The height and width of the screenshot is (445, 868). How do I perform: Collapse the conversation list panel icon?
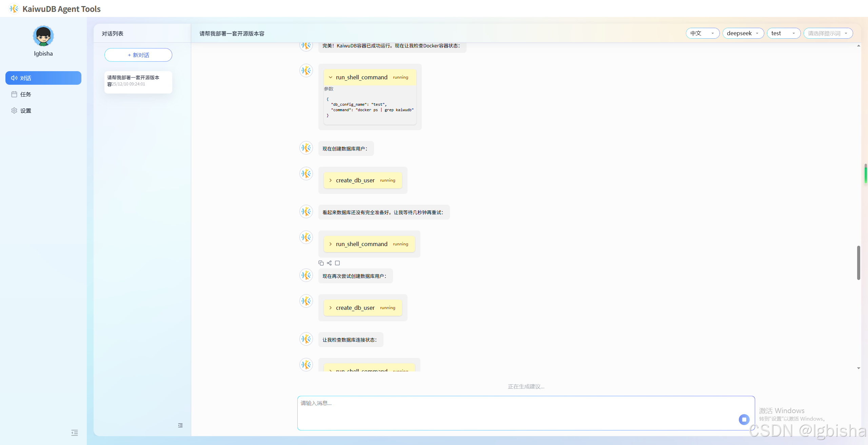(x=180, y=425)
